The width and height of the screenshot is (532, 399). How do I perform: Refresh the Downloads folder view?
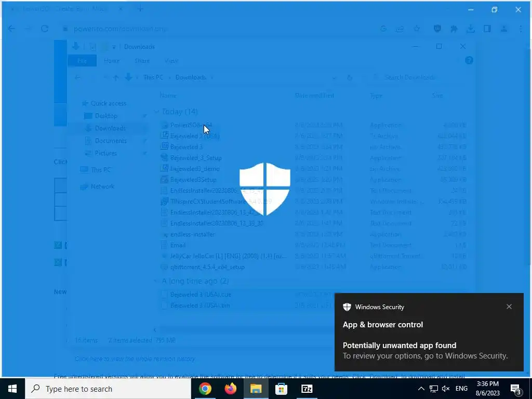350,78
